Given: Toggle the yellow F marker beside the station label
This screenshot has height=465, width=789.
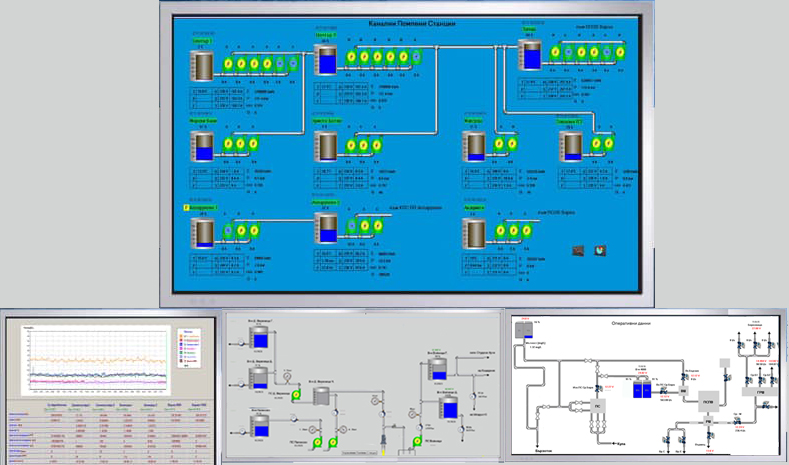Looking at the screenshot, I should pos(186,207).
